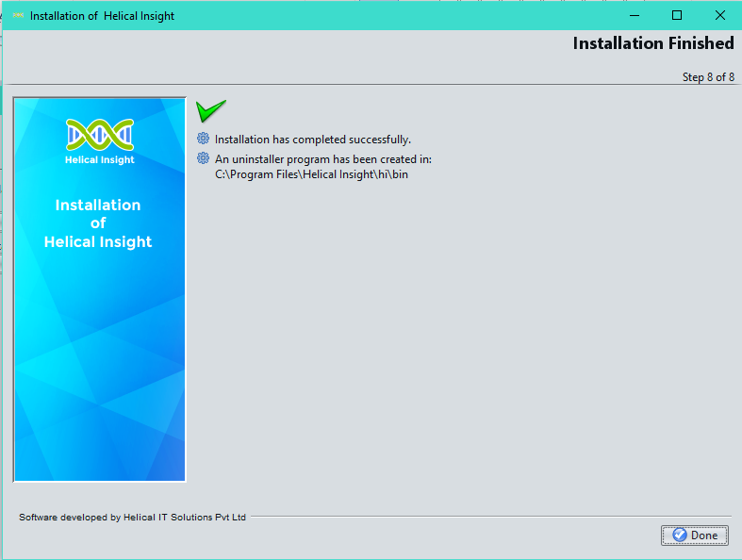The height and width of the screenshot is (560, 742).
Task: Click the path 'C:\Program Files\Helical Insight\hi\bin'
Action: pos(311,174)
